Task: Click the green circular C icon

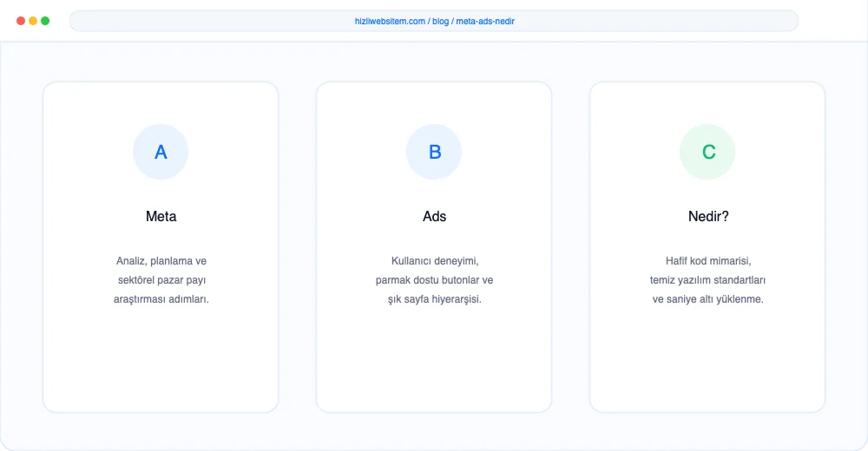Action: coord(707,152)
